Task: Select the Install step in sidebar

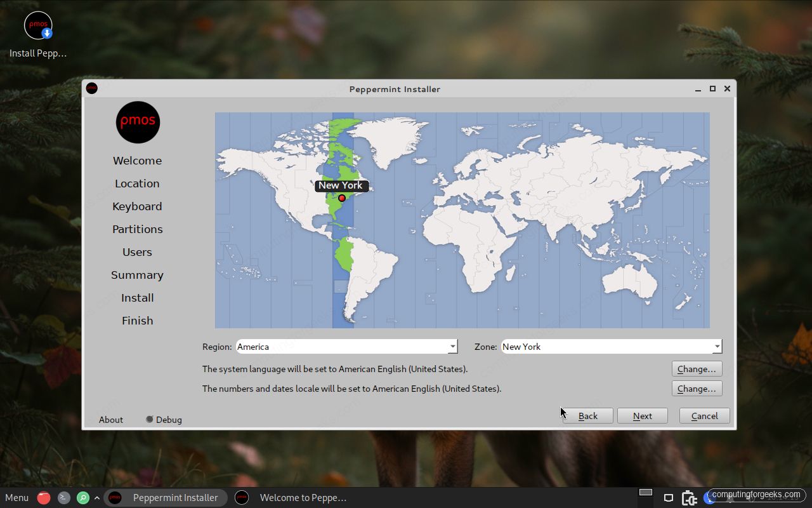Action: tap(138, 298)
